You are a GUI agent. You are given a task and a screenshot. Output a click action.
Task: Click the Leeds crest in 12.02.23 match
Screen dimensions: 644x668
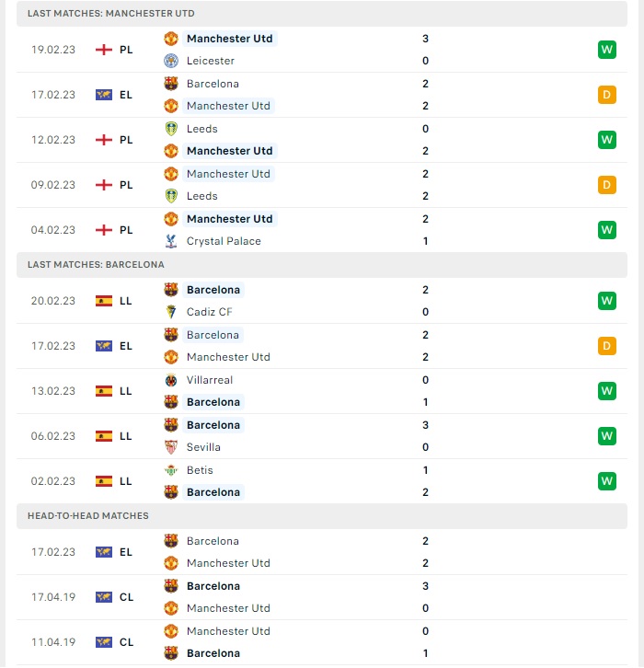[171, 129]
